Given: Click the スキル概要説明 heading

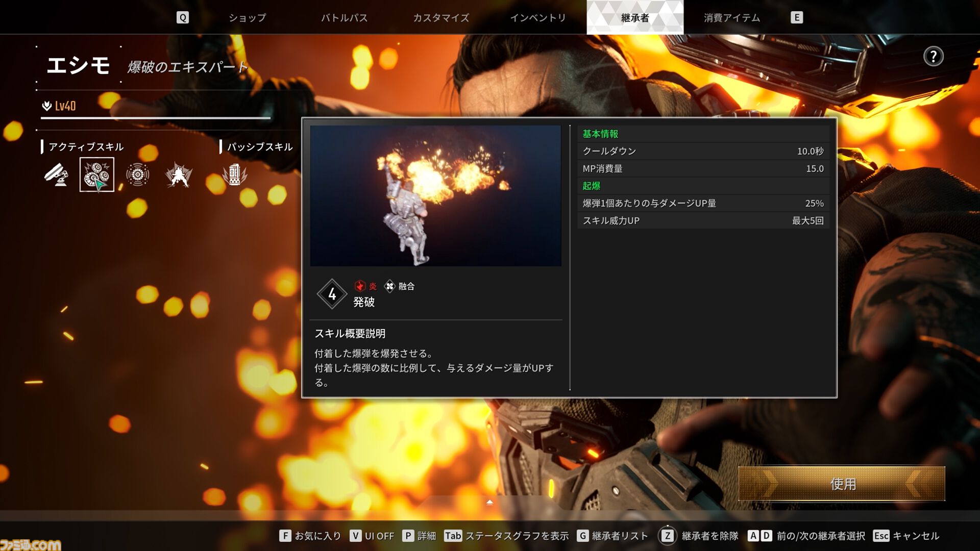Looking at the screenshot, I should [350, 334].
